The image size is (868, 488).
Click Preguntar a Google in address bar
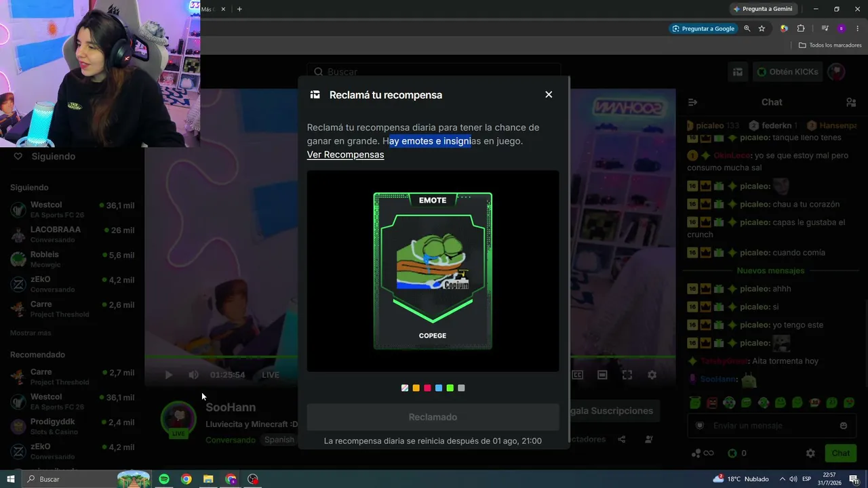[703, 28]
